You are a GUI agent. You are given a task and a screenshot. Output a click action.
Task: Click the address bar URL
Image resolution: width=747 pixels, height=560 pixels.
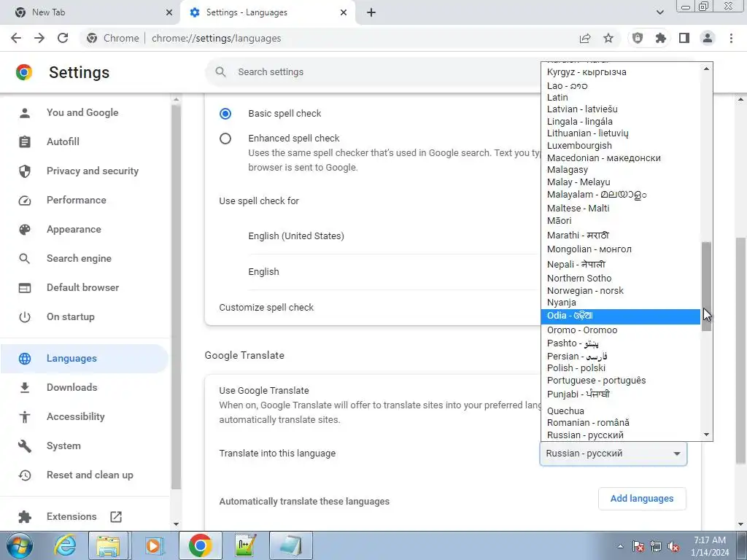(216, 38)
